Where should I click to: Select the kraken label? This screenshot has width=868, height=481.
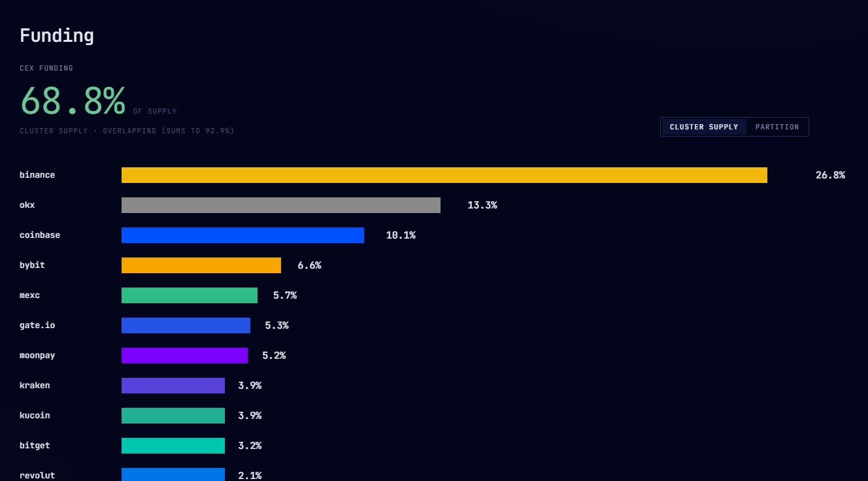point(35,386)
